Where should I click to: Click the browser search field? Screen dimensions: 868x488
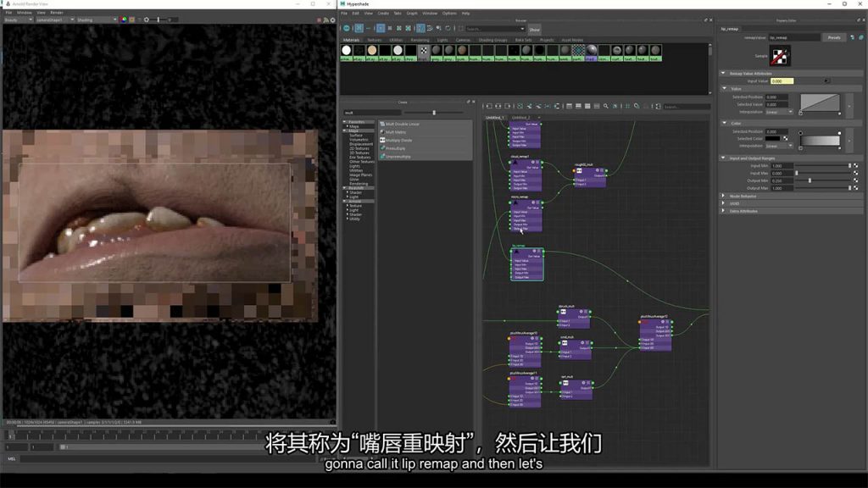click(494, 29)
